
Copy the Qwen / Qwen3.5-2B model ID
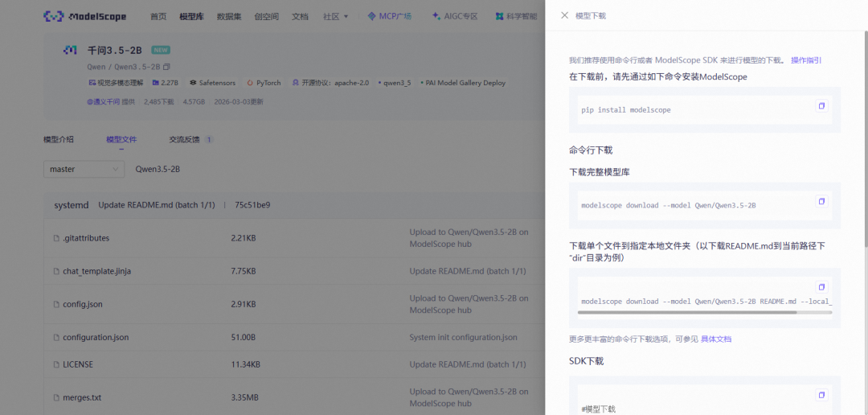tap(166, 67)
